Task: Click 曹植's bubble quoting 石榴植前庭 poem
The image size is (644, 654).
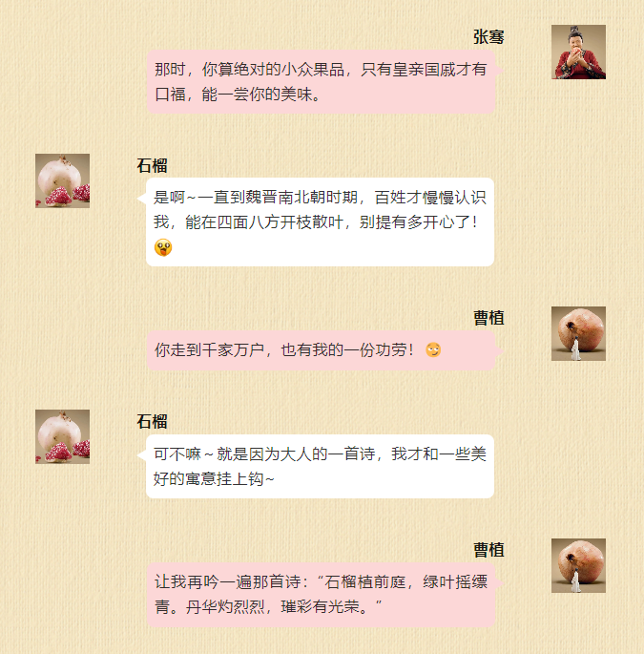Action: [x=321, y=595]
